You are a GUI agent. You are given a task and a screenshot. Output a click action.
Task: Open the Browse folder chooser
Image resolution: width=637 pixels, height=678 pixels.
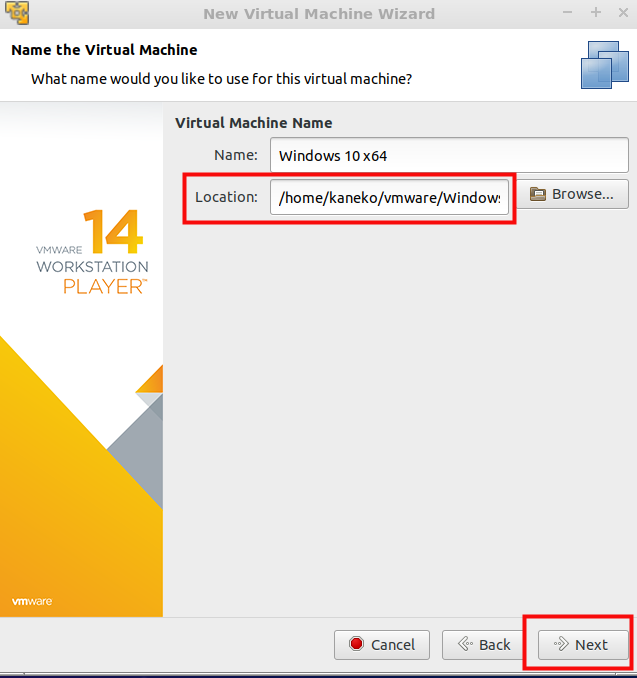[572, 194]
